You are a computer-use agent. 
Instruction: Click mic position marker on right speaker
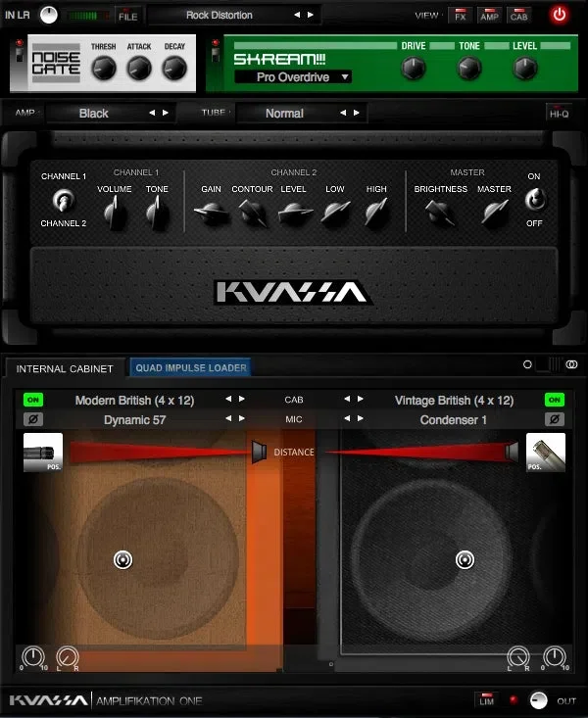click(465, 559)
